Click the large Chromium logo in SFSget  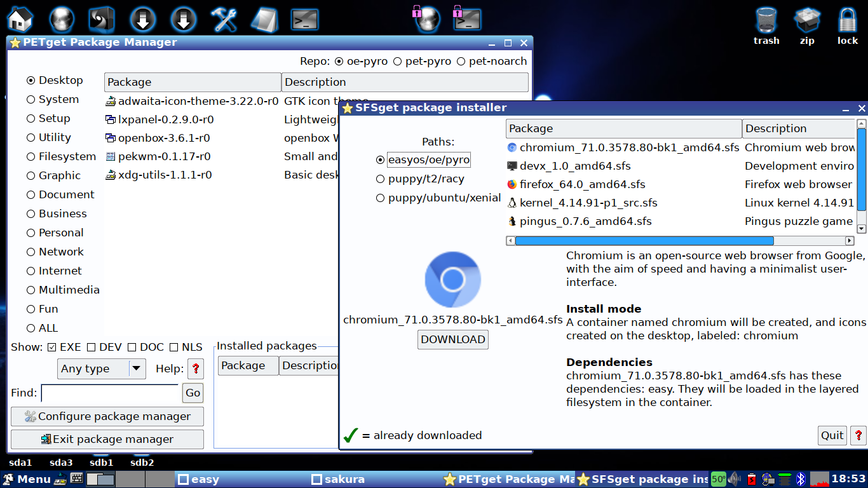[453, 280]
